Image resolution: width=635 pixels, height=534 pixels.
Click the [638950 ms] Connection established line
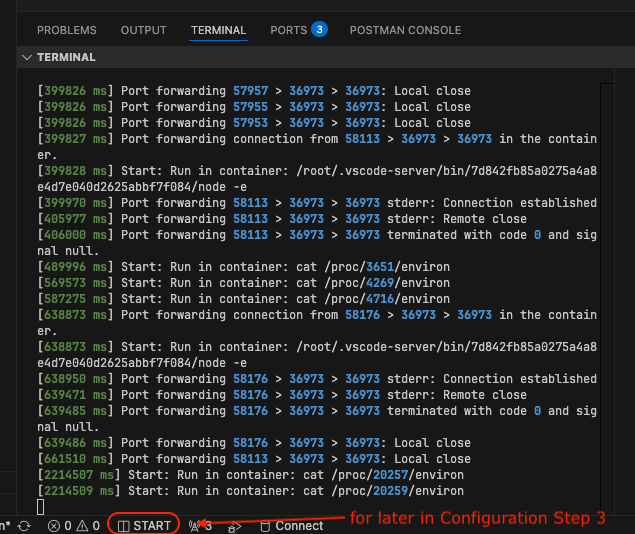tap(317, 379)
